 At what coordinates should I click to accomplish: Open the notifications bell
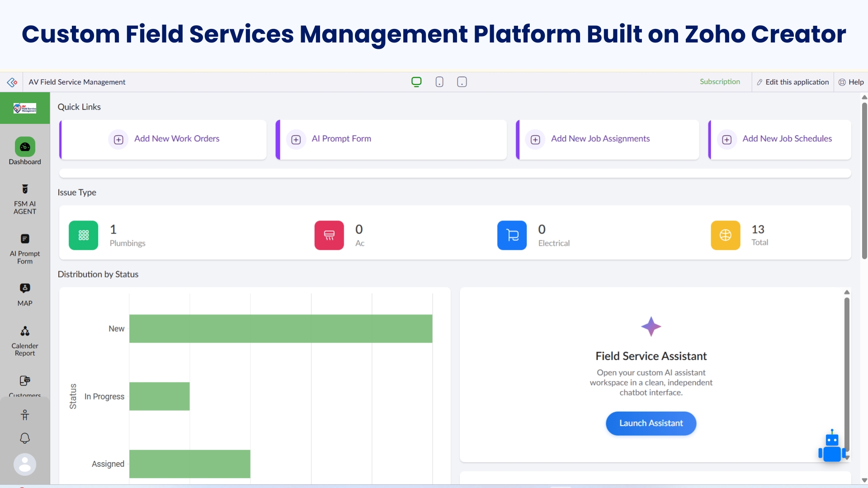point(25,438)
